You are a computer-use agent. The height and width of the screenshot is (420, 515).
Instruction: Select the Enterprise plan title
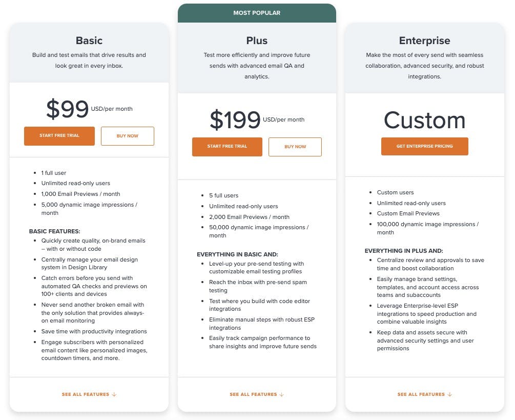424,41
